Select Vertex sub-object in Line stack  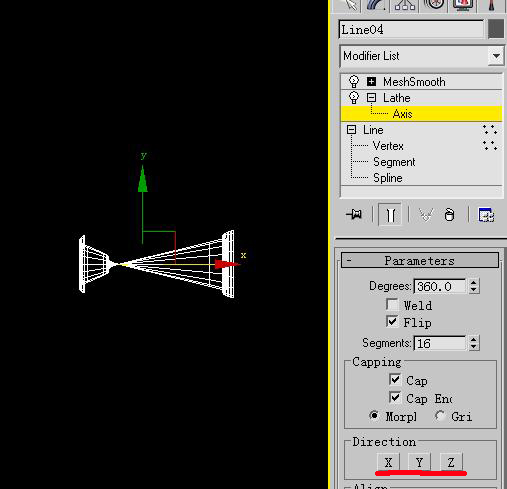[388, 146]
